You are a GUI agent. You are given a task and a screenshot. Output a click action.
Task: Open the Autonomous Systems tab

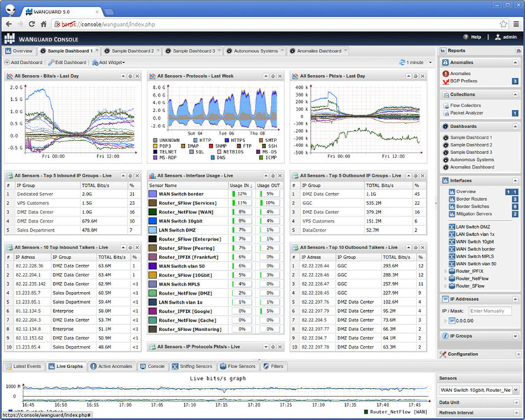point(255,51)
